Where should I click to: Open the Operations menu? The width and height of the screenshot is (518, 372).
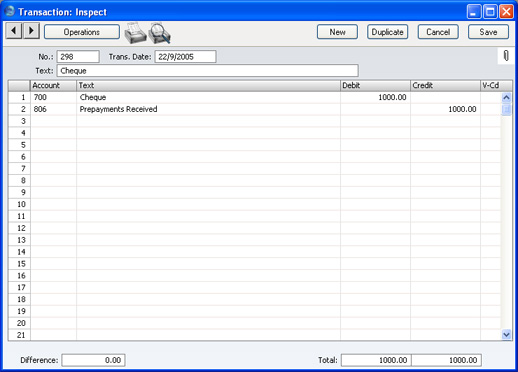tap(82, 32)
